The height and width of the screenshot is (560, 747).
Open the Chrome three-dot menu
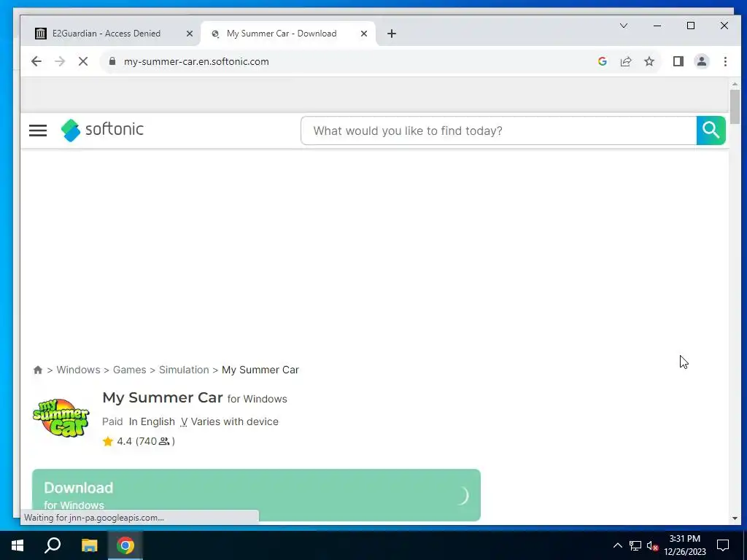(725, 61)
